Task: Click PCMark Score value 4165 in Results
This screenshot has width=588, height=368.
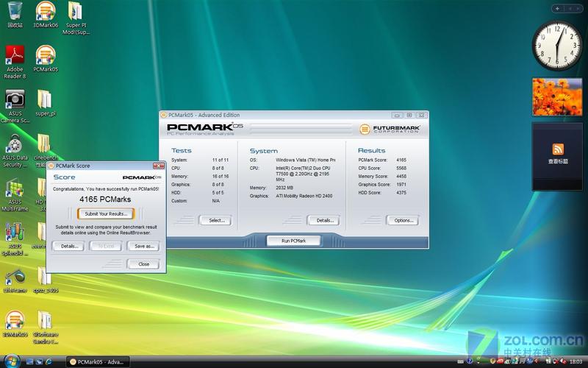Action: point(401,160)
